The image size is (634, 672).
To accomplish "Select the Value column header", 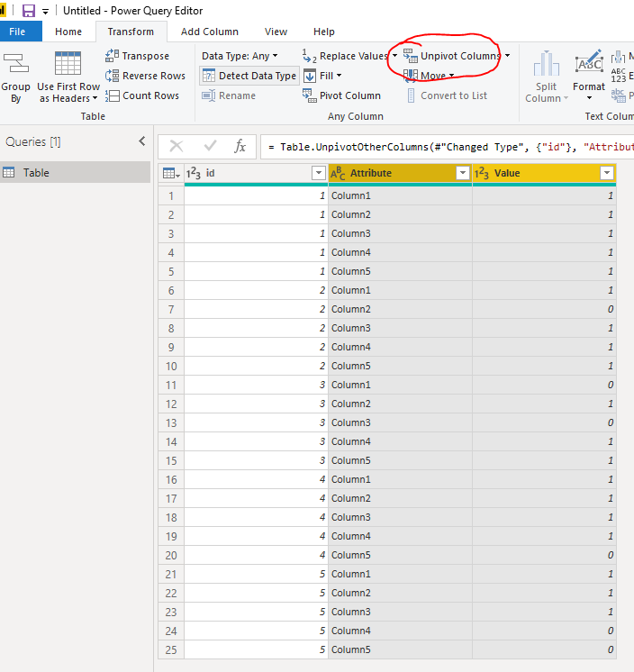I will point(544,173).
